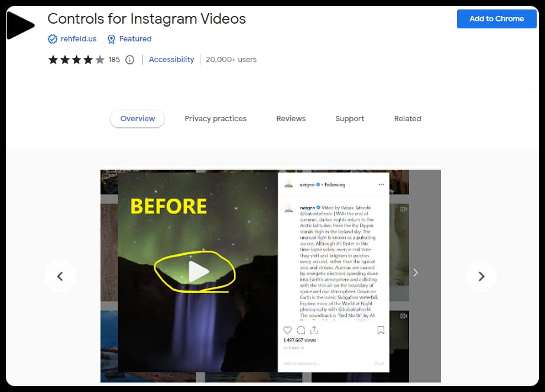The image size is (545, 392).
Task: Select the Overview tab
Action: [137, 118]
